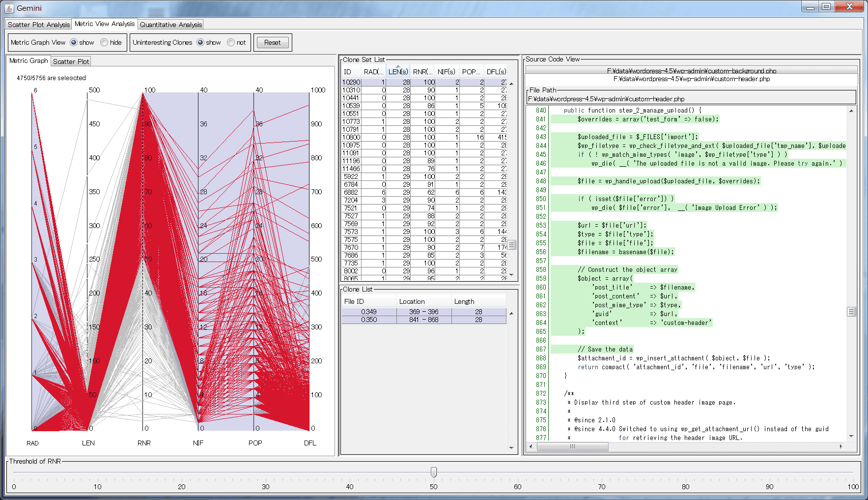The image size is (868, 500).
Task: Click the Gemini app icon in title bar
Action: tap(9, 8)
